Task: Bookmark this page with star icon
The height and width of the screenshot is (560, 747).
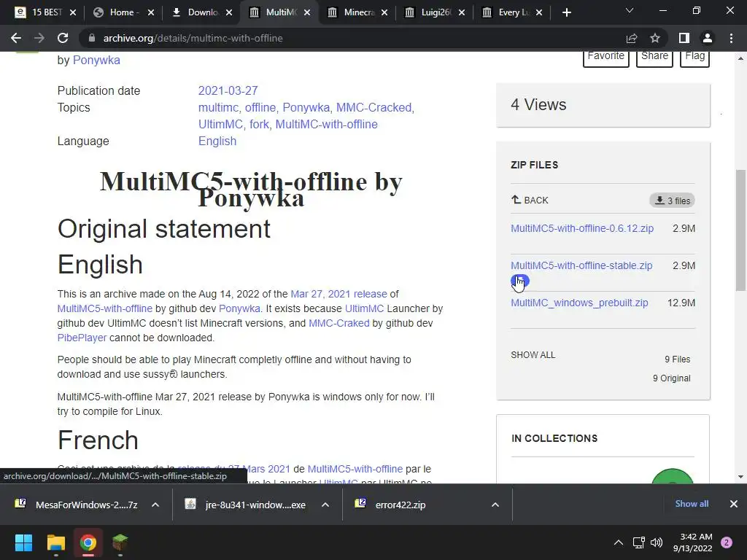Action: (x=655, y=38)
